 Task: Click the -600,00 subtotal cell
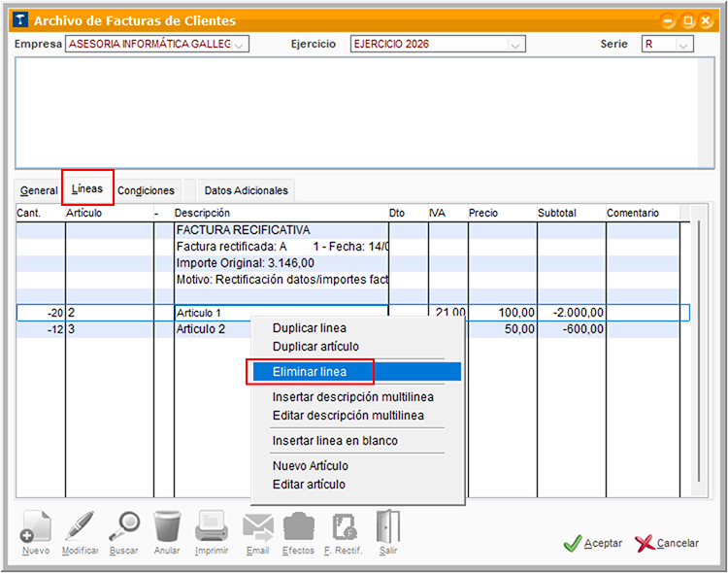[572, 329]
